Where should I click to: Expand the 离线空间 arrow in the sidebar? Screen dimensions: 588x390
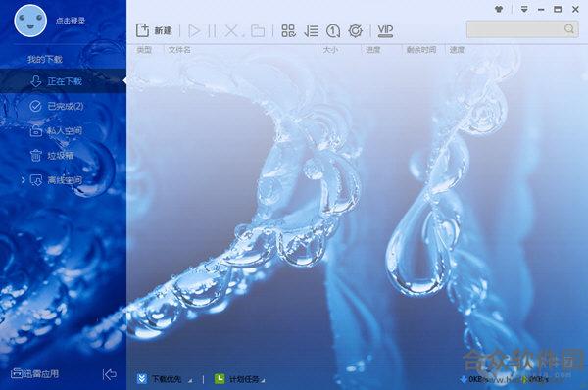[x=23, y=180]
